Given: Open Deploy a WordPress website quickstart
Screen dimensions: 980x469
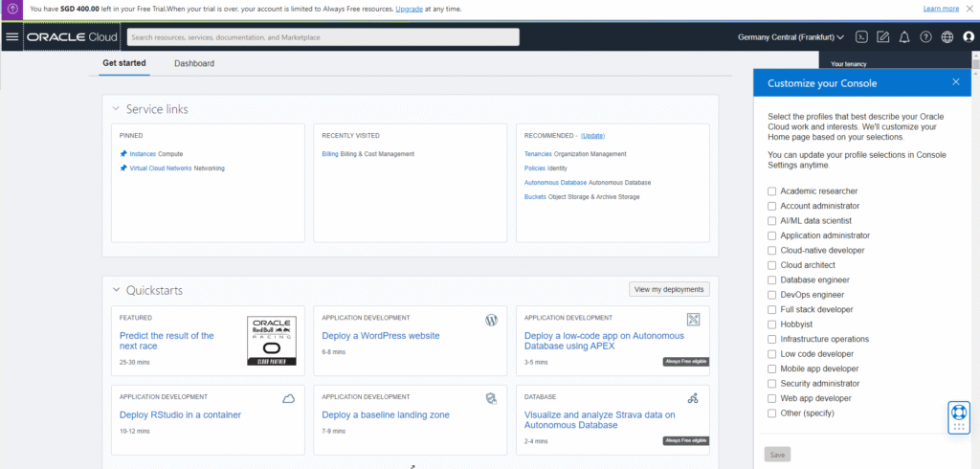Looking at the screenshot, I should pyautogui.click(x=381, y=336).
